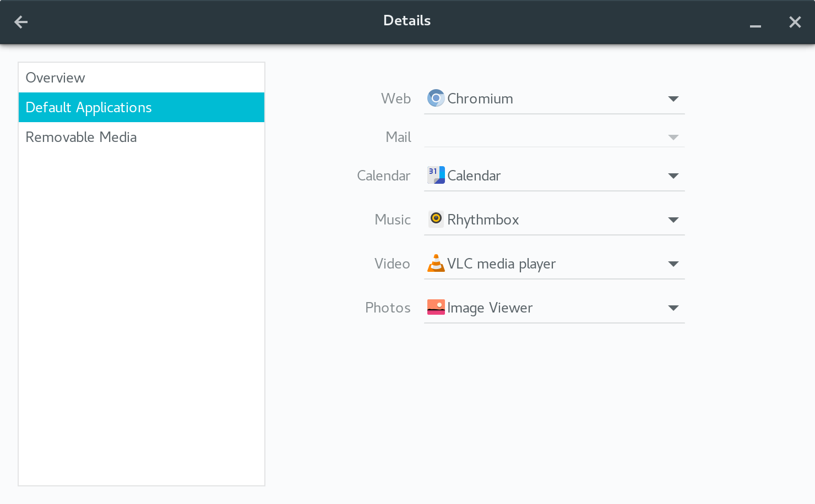Select Default Applications in the sidebar
Image resolution: width=815 pixels, height=504 pixels.
coord(89,107)
